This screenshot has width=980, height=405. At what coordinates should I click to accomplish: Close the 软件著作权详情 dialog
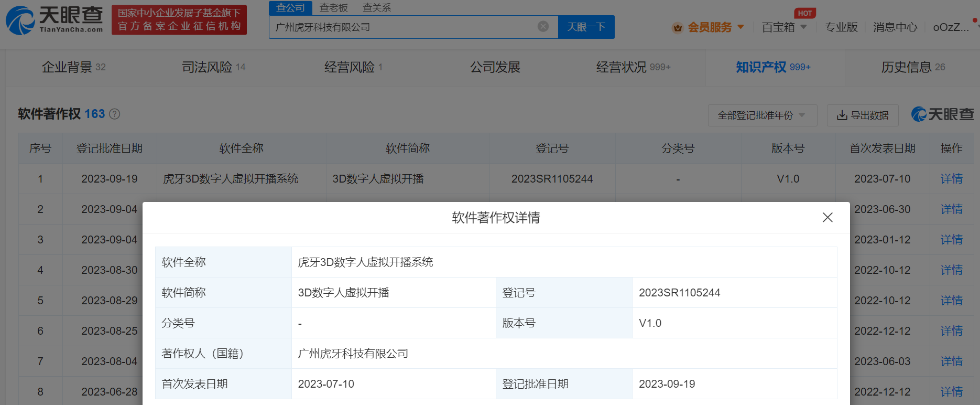[827, 217]
